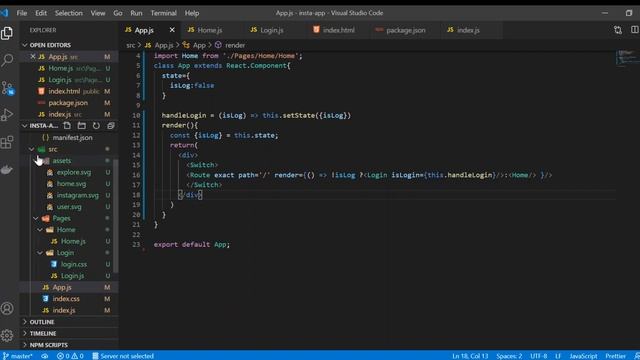Open the Explorer view in activity bar
Image resolution: width=640 pixels, height=360 pixels.
(7, 33)
